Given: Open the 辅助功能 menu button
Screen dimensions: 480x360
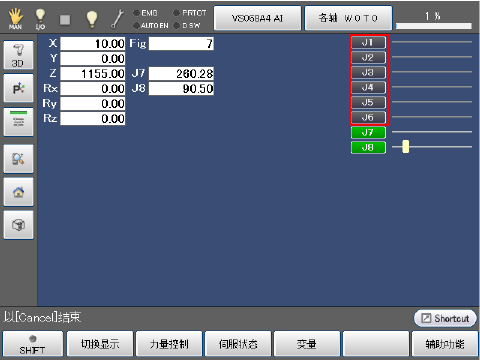Looking at the screenshot, I should (x=445, y=344).
